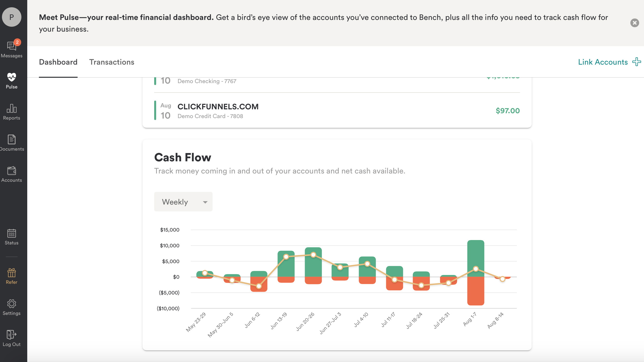Image resolution: width=644 pixels, height=362 pixels.
Task: Select the Dashboard tab
Action: [x=58, y=62]
